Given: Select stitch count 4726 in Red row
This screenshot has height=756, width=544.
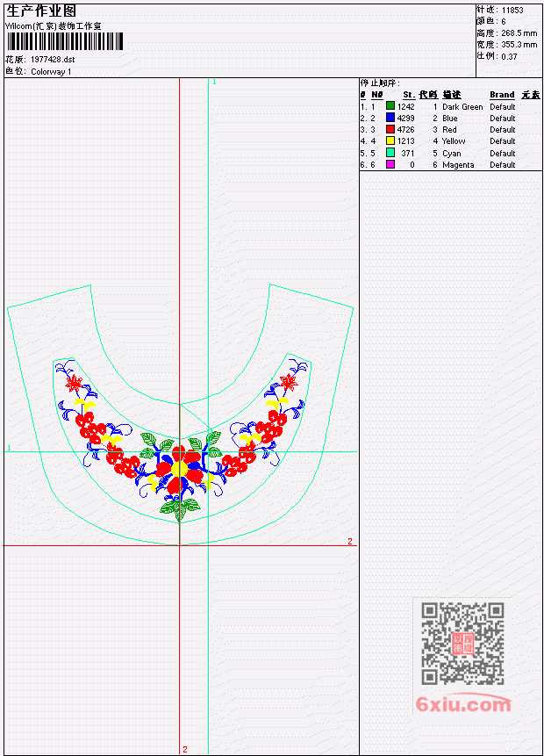Looking at the screenshot, I should 405,130.
